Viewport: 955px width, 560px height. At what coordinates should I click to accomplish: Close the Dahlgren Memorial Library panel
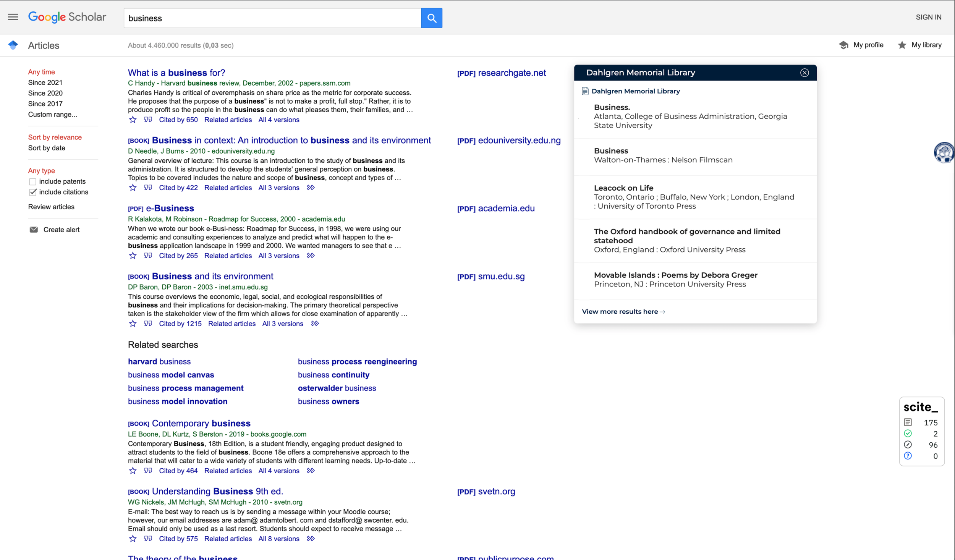tap(804, 73)
